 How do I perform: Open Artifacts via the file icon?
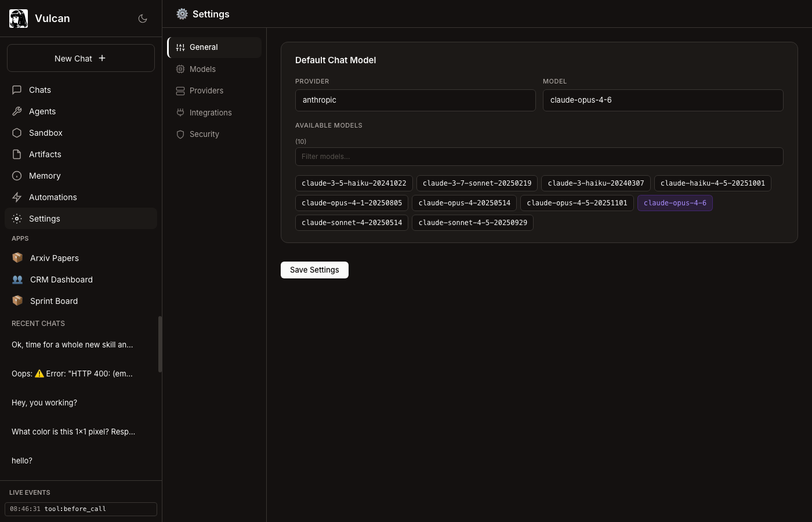tap(17, 154)
